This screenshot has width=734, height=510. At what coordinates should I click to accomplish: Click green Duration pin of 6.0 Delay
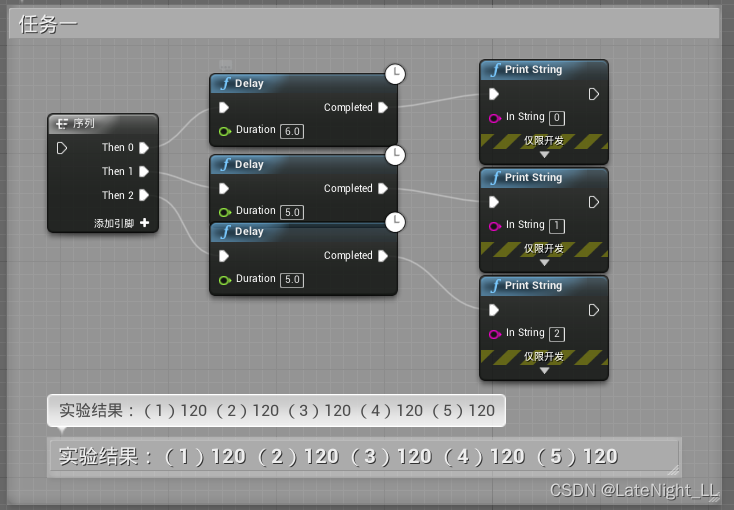225,131
